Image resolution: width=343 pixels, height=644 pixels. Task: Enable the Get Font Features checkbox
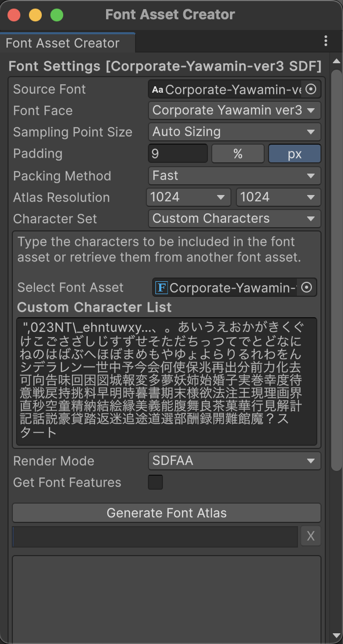pos(155,482)
